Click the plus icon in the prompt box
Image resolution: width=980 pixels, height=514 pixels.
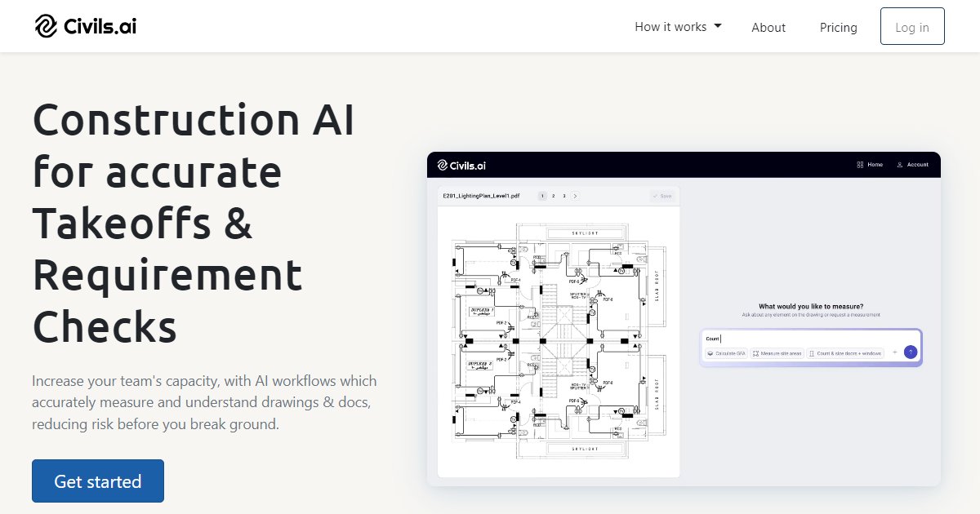(x=894, y=352)
